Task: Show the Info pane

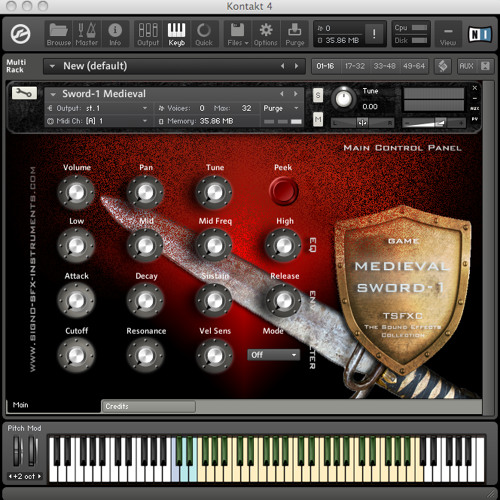Action: coord(115,34)
